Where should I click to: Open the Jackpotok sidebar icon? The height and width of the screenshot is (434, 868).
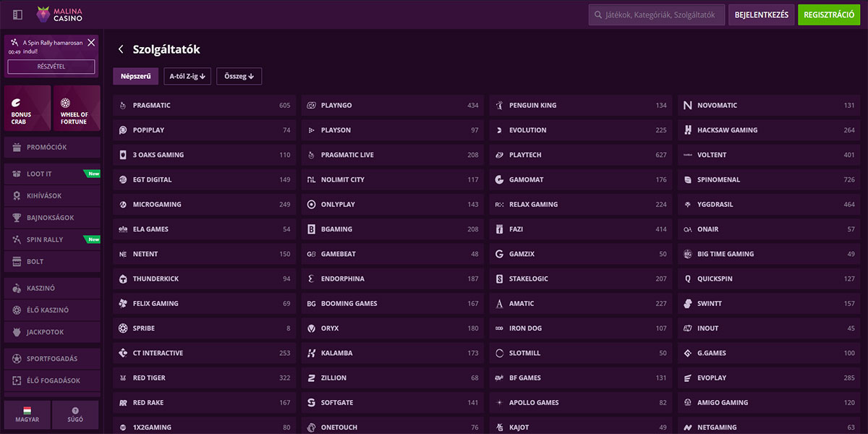17,332
